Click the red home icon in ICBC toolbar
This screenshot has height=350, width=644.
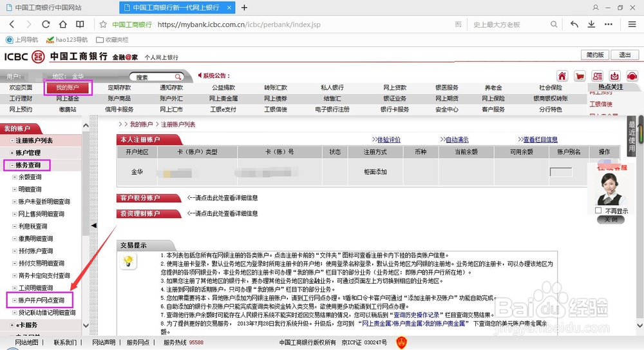[x=562, y=76]
